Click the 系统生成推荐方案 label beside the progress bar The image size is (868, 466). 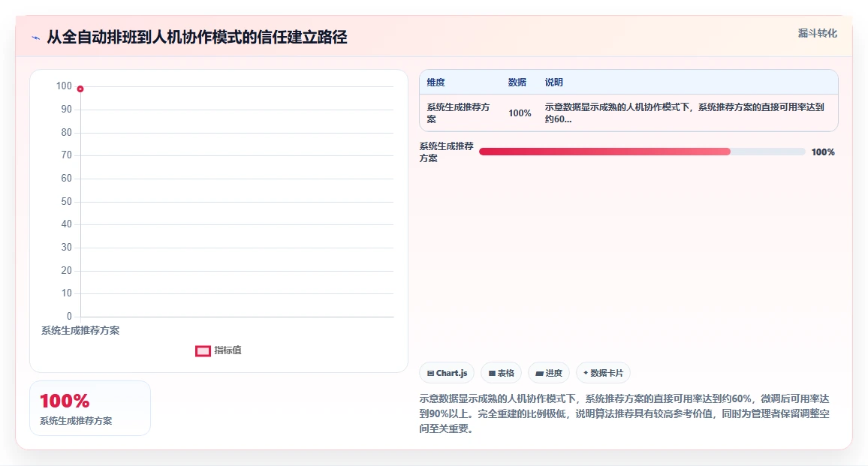pyautogui.click(x=446, y=152)
